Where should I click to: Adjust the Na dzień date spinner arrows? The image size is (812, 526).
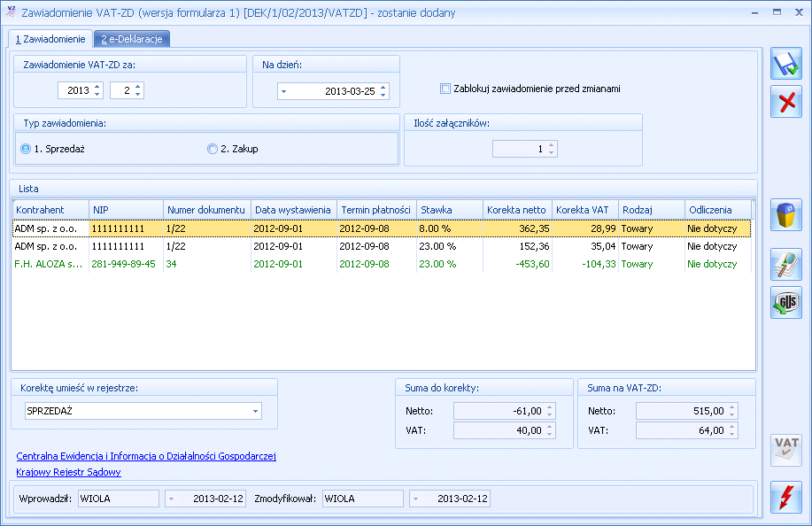[x=383, y=91]
